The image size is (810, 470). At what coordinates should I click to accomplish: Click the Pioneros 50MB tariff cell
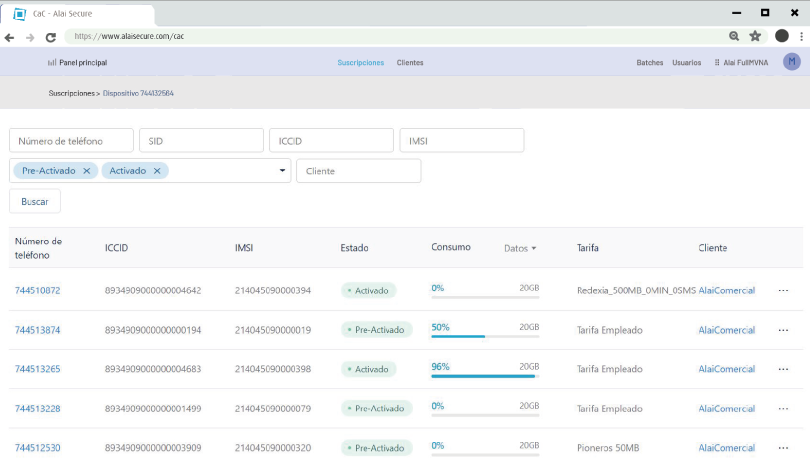tap(608, 448)
